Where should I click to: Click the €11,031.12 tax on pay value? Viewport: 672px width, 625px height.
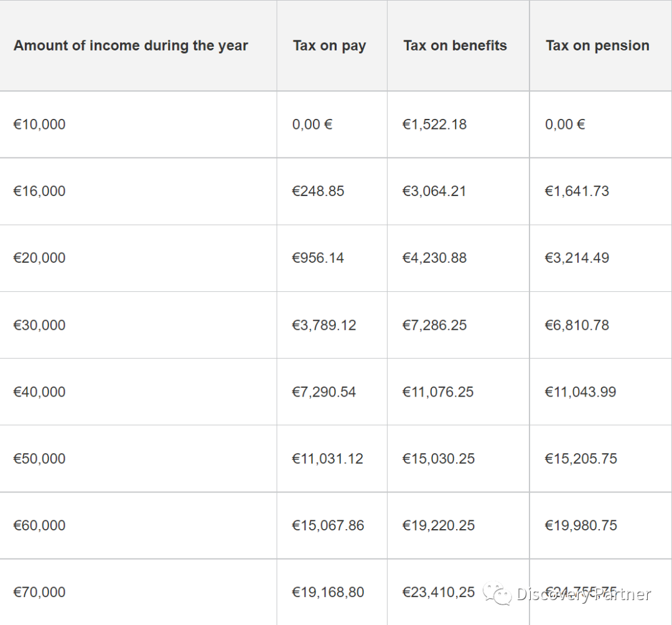pos(327,459)
